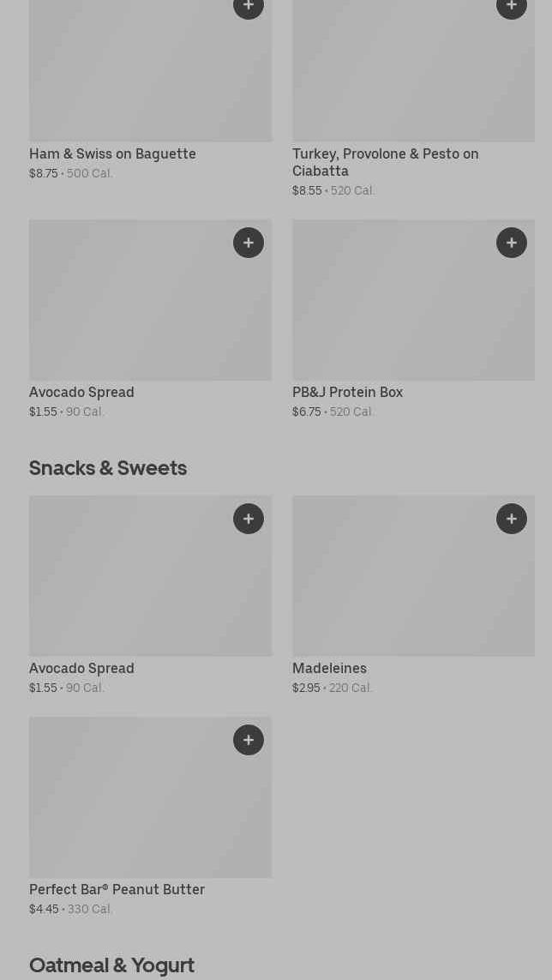Add Ham & Swiss on Baguette with plus button
This screenshot has width=552, height=980.
(x=249, y=7)
